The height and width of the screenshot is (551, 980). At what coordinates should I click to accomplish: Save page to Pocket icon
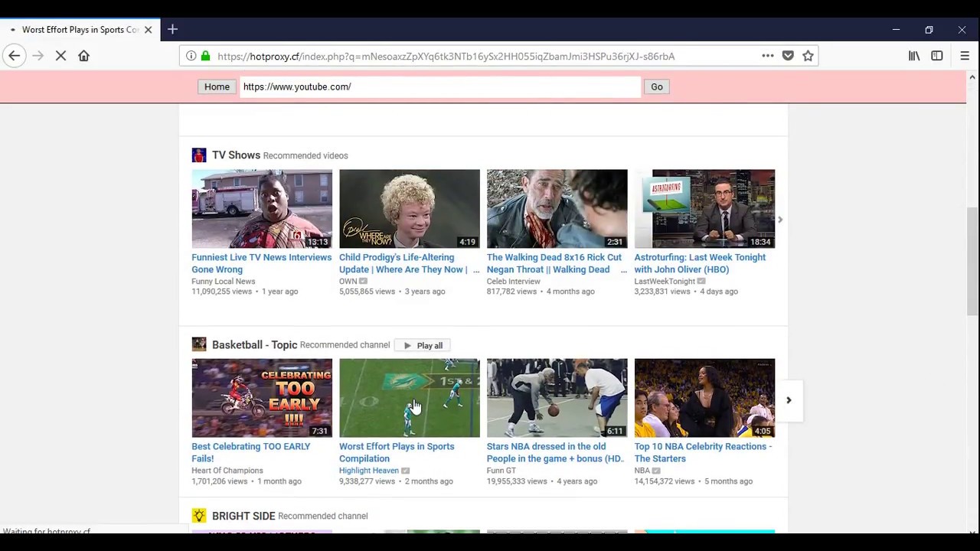pyautogui.click(x=788, y=56)
